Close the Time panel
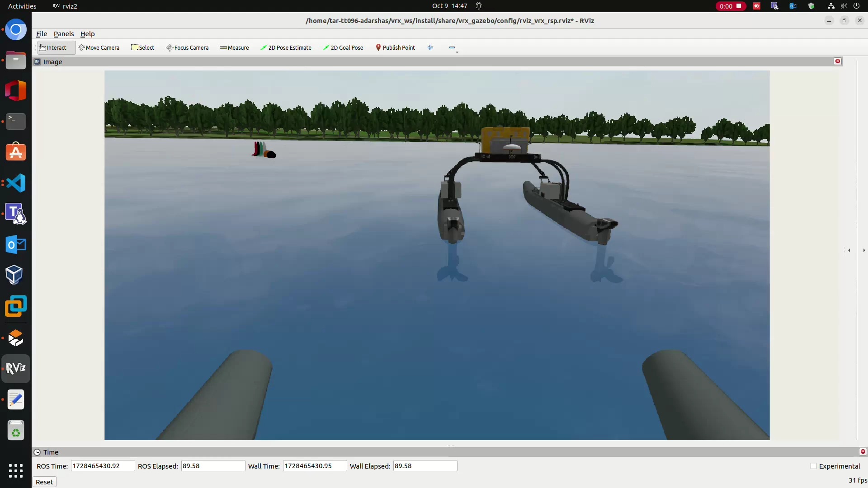Image resolution: width=868 pixels, height=488 pixels. pyautogui.click(x=863, y=452)
